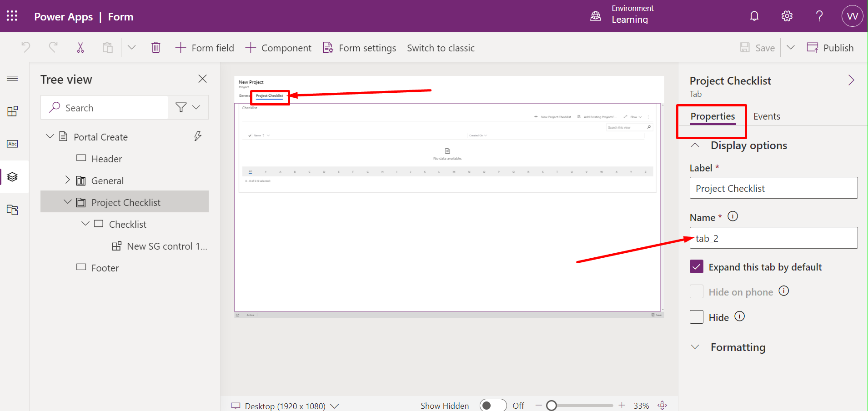This screenshot has height=411, width=868.
Task: Open the Form fields (Abc) panel
Action: click(12, 144)
